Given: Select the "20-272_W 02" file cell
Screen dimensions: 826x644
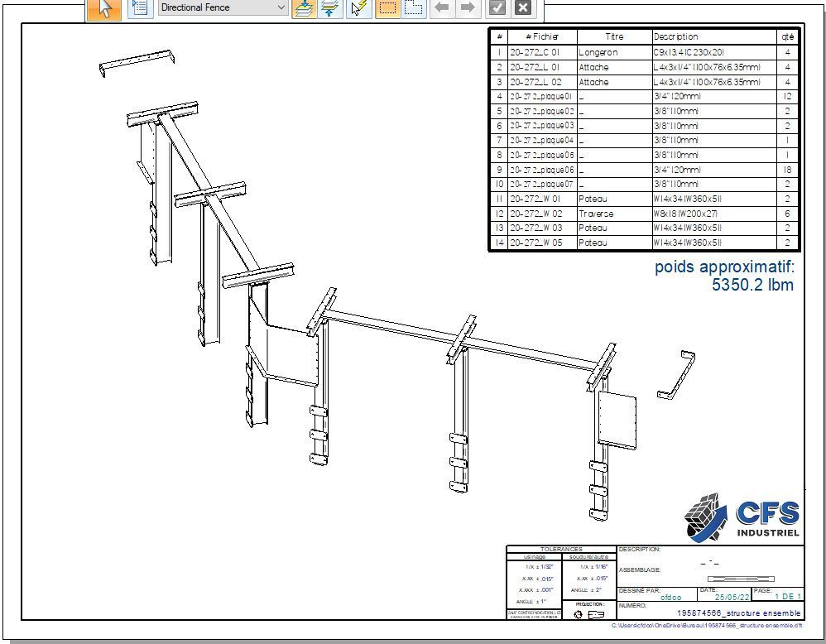Looking at the screenshot, I should (542, 214).
